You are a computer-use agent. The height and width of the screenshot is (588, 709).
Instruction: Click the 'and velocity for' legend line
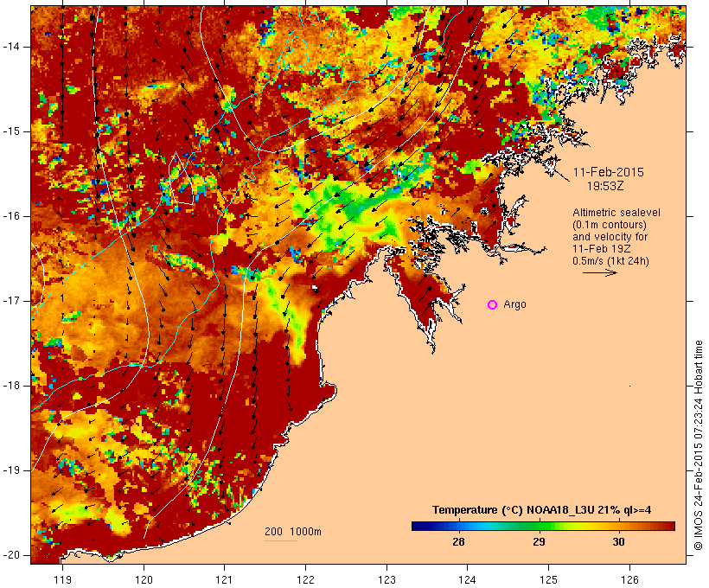[610, 237]
